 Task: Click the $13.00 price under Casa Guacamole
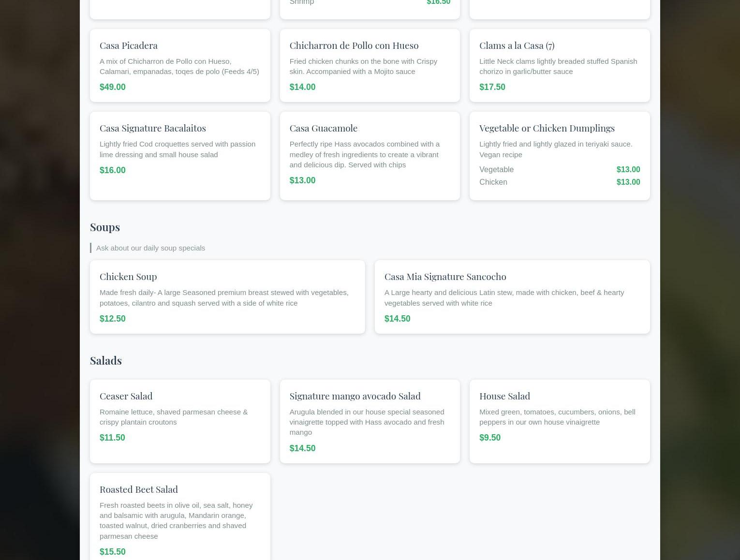[302, 180]
